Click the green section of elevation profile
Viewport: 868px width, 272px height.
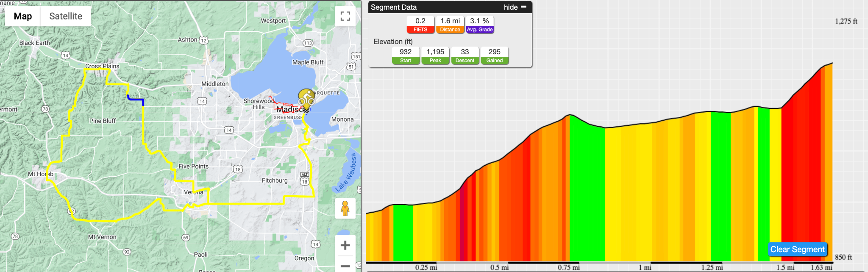click(587, 191)
